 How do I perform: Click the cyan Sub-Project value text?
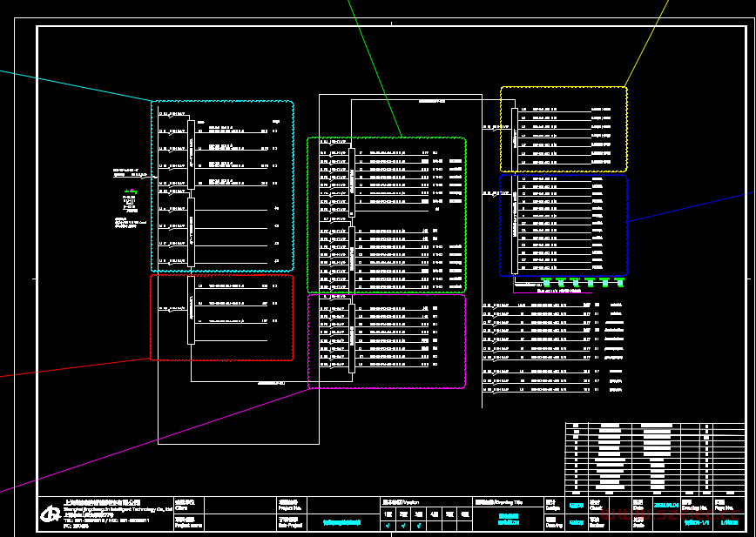tap(341, 522)
